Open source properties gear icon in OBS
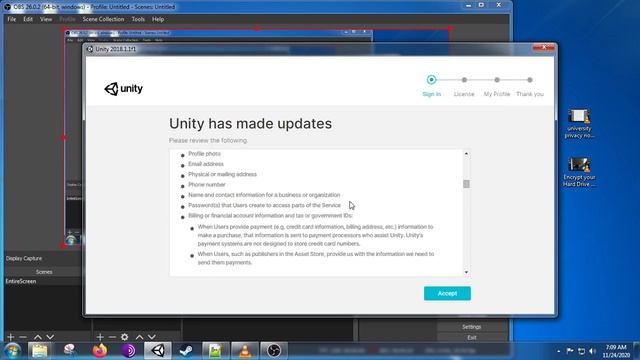Image resolution: width=640 pixels, height=360 pixels. point(124,337)
